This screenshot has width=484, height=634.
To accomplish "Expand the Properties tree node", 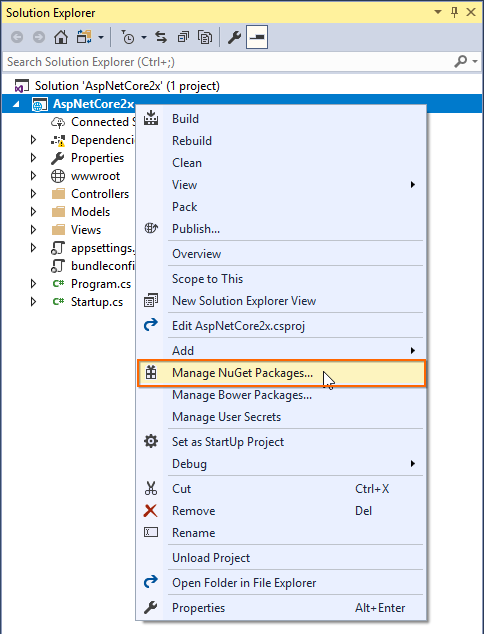I will coord(34,158).
